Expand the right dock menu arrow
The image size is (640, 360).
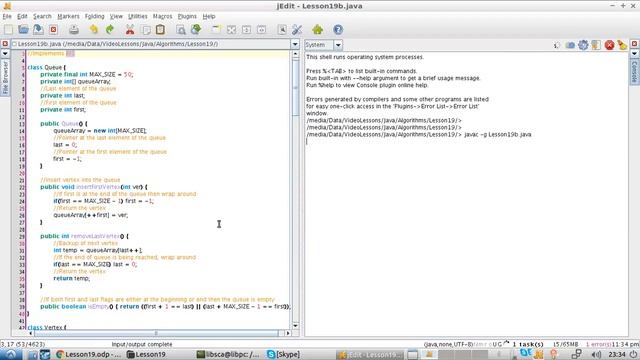tap(634, 53)
